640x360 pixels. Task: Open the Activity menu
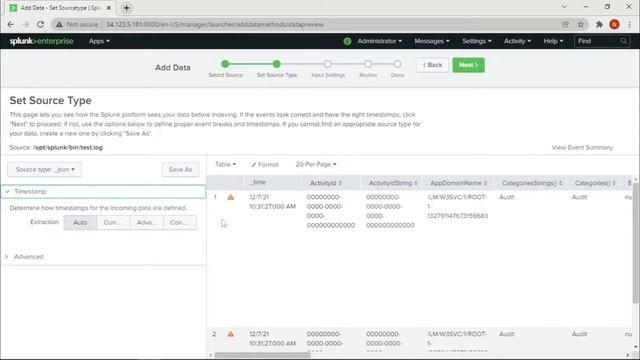517,41
